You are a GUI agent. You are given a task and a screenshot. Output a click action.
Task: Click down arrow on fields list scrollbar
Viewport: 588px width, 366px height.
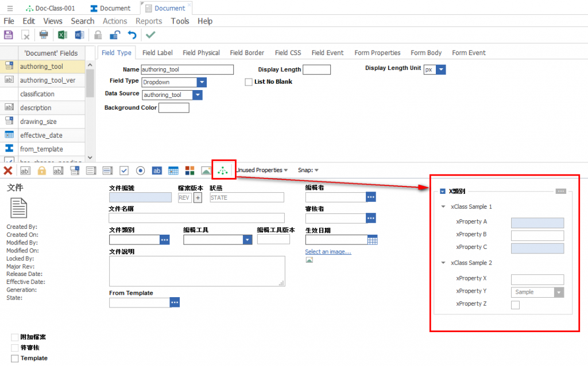(90, 158)
